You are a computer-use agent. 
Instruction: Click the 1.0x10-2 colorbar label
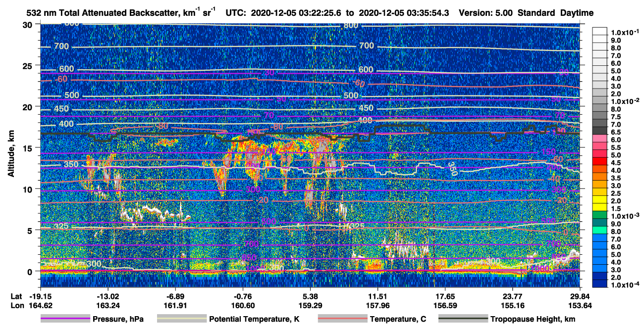pyautogui.click(x=625, y=101)
